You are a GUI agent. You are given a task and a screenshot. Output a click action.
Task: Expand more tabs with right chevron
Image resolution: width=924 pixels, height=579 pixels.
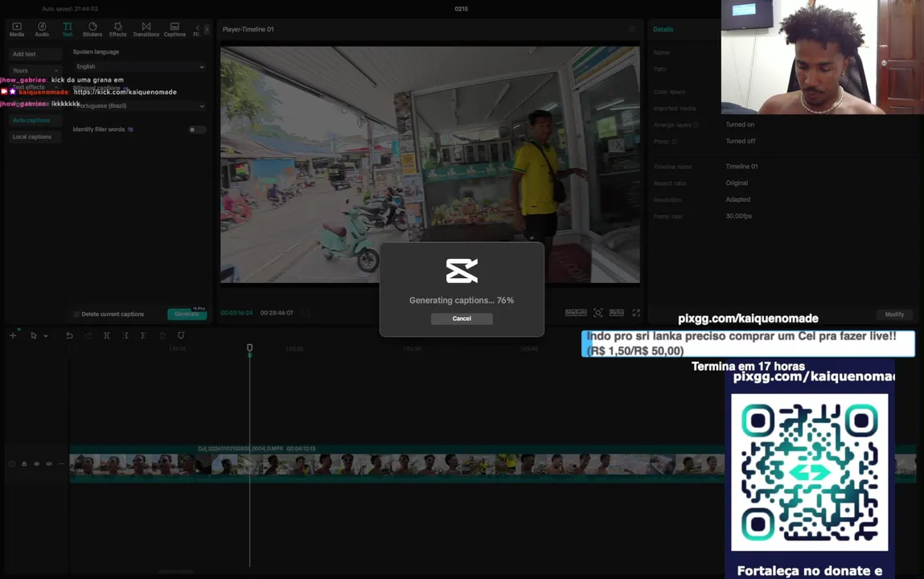click(206, 30)
